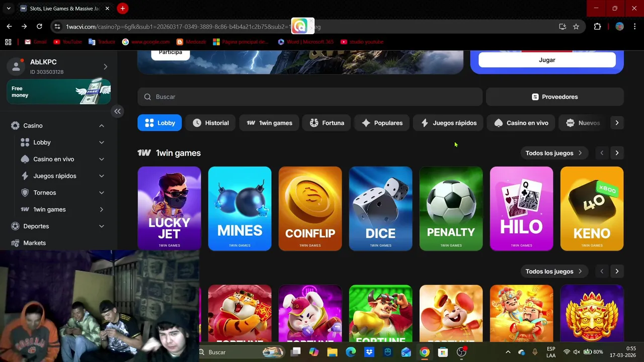Expand Casino en vivo sidebar submenu
Image resolution: width=644 pixels, height=362 pixels.
pyautogui.click(x=102, y=159)
